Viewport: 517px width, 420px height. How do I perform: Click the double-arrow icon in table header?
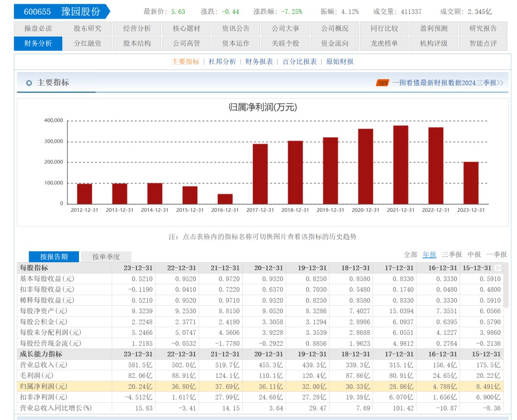[498, 268]
